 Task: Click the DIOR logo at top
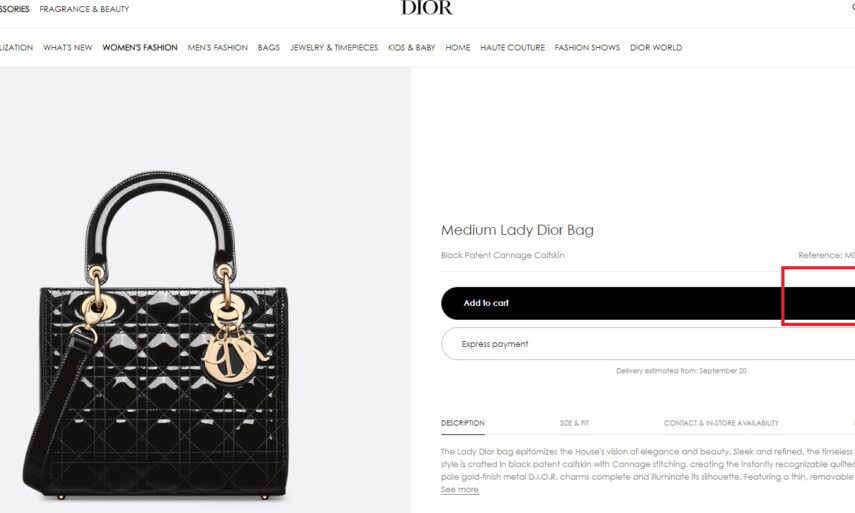[427, 8]
